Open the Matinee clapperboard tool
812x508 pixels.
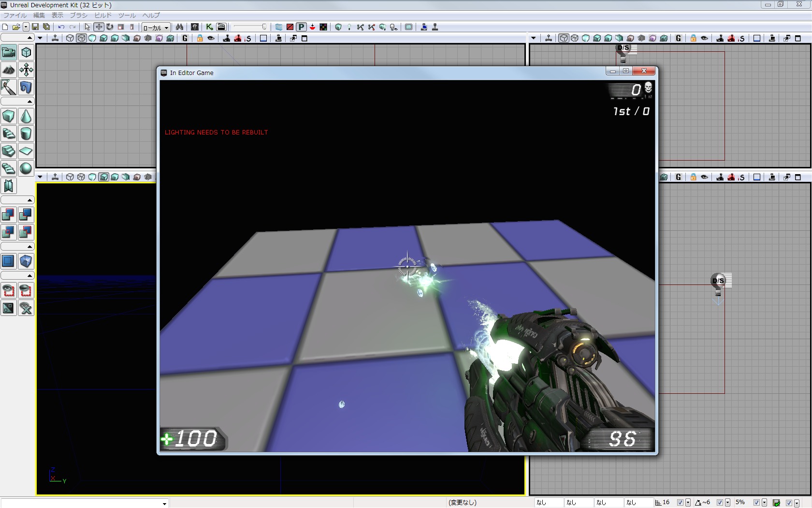click(x=221, y=27)
